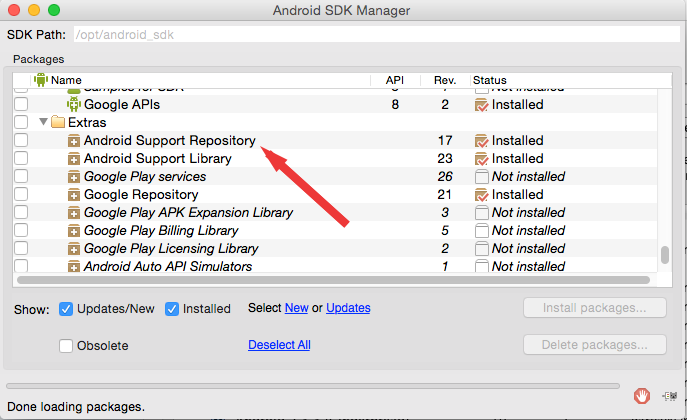Sort by Rev. column header

(445, 80)
